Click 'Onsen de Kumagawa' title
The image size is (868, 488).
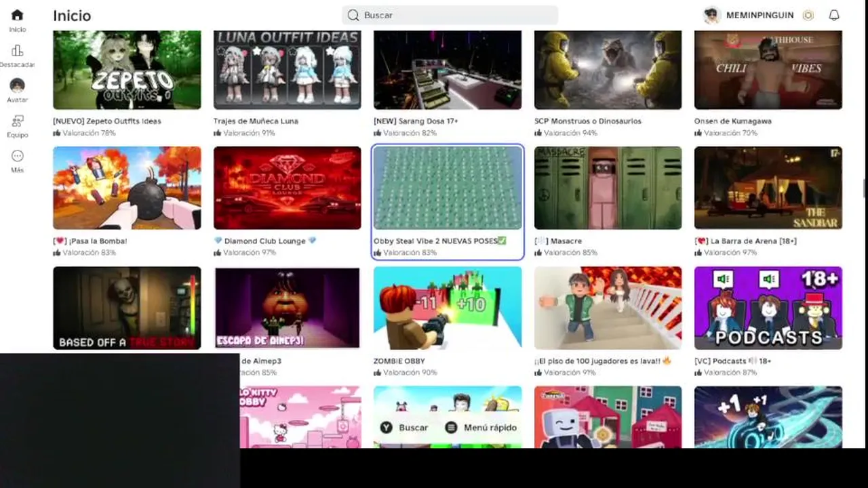[x=733, y=121]
